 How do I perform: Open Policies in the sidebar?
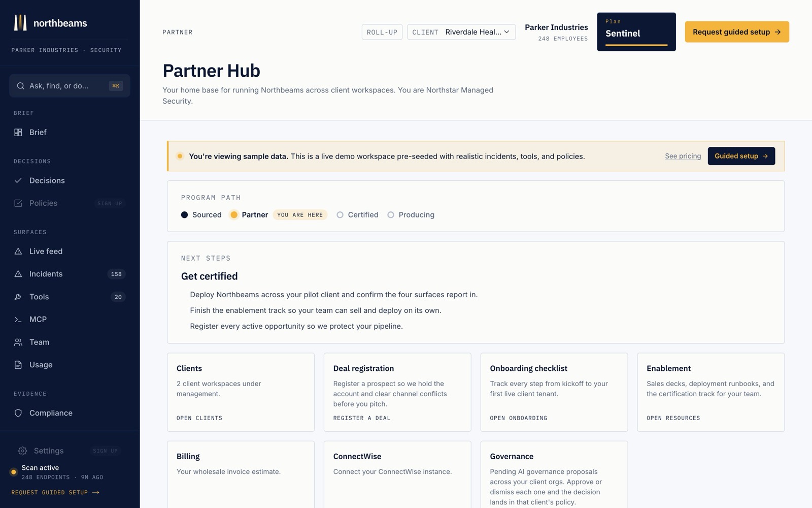coord(70,203)
